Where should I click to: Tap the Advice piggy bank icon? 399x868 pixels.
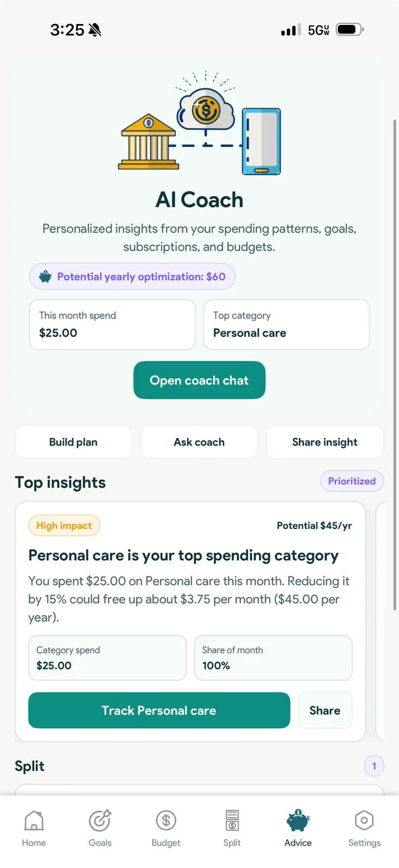coord(298,821)
